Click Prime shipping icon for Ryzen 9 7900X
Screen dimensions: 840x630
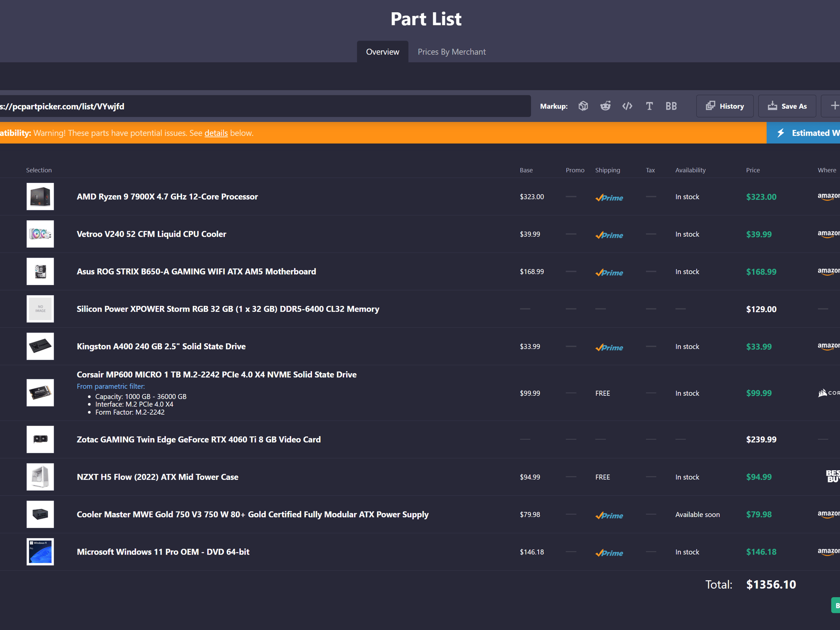(609, 198)
